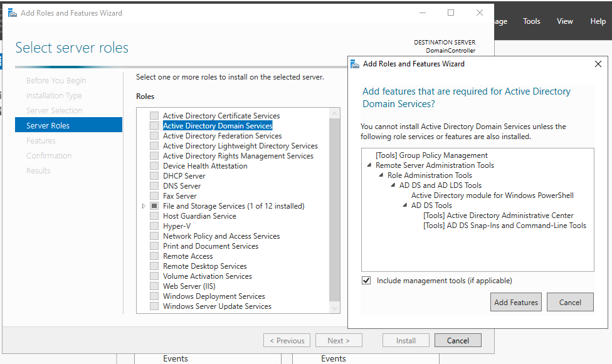Open the Tools menu in Server Manager

click(x=531, y=21)
